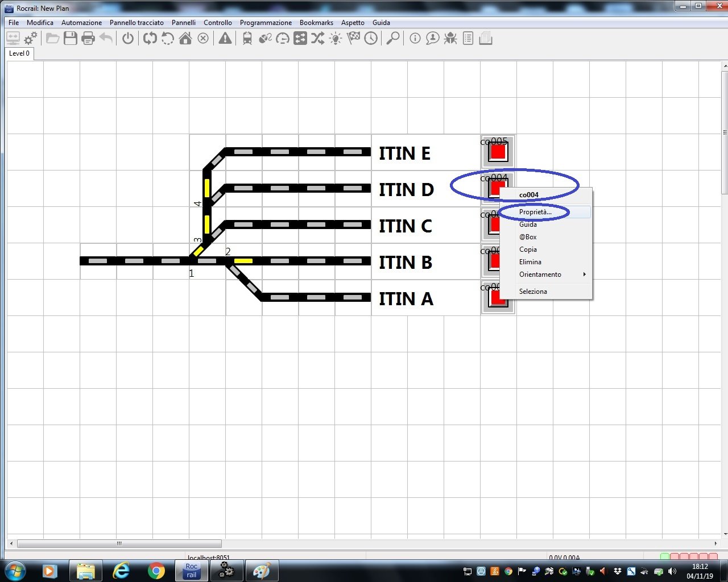Screen dimensions: 728x582
Task: Choose Proprietà... from the context menu
Action: pos(535,212)
